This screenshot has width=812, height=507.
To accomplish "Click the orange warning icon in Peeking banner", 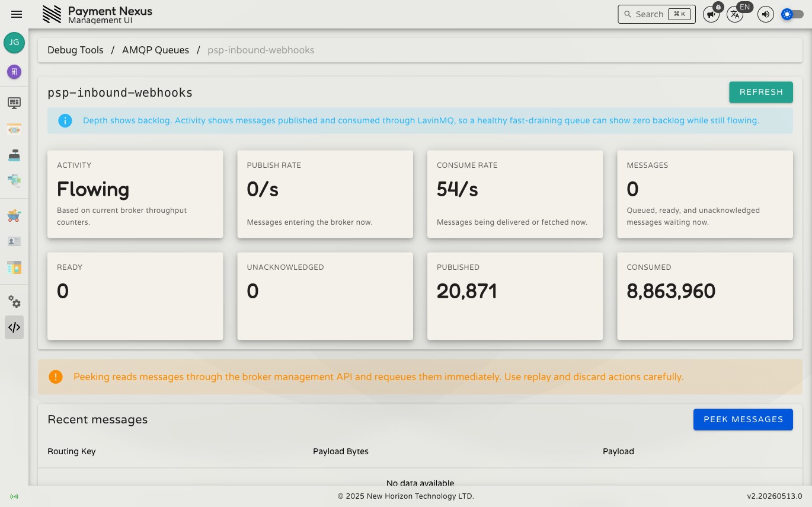I will click(56, 377).
